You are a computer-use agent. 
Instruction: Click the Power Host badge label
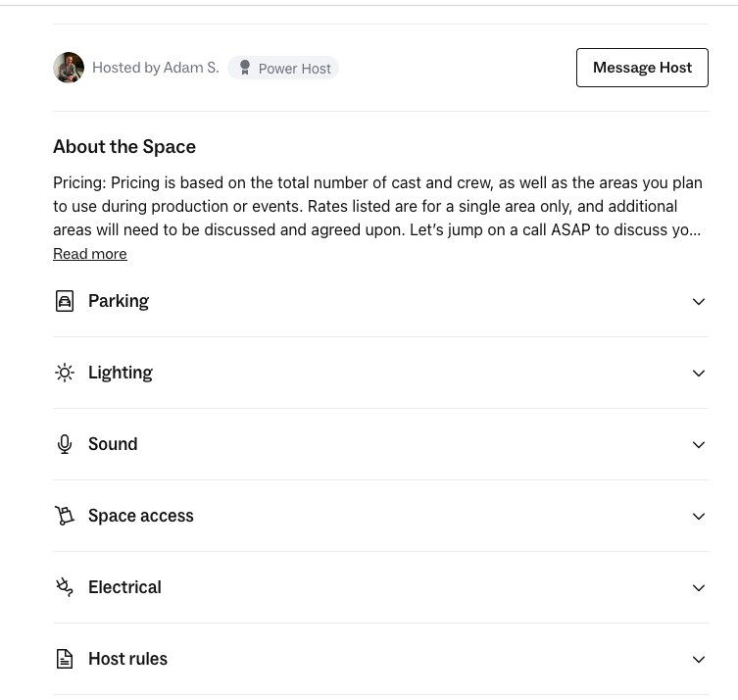click(x=294, y=69)
